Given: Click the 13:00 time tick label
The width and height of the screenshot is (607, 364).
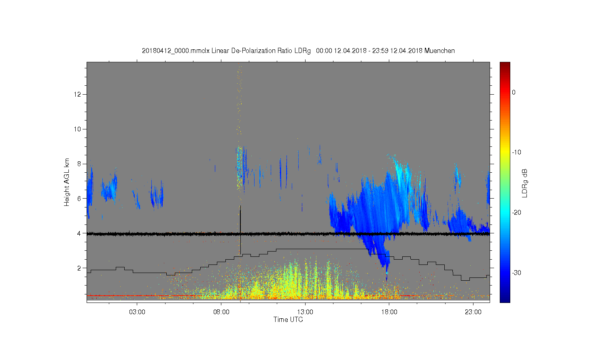Looking at the screenshot, I should pyautogui.click(x=305, y=312).
